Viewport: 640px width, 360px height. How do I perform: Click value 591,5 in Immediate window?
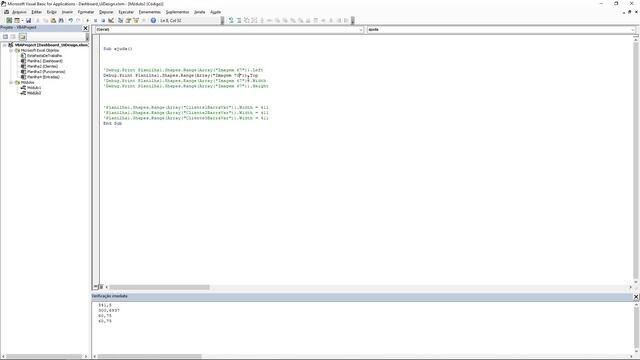(104, 305)
